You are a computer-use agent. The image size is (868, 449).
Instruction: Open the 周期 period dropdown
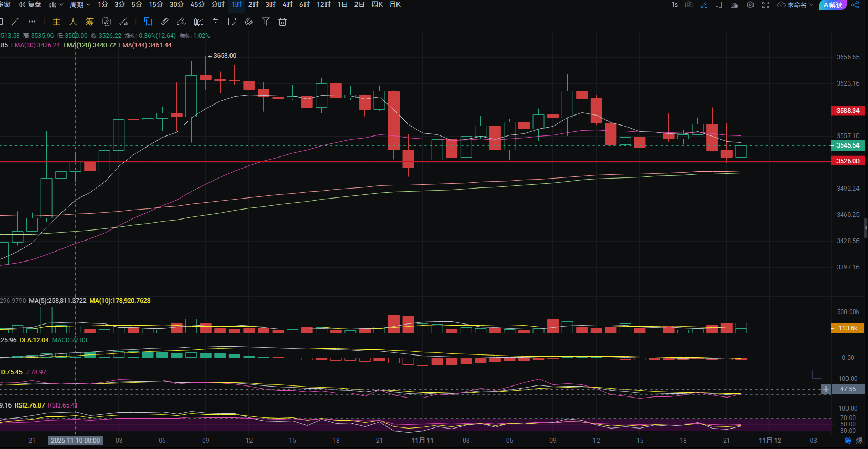click(80, 5)
